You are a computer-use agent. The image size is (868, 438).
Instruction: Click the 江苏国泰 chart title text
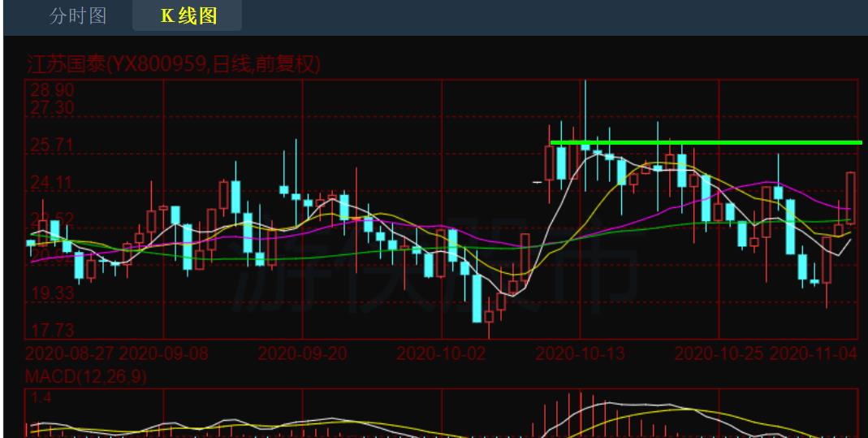[173, 65]
